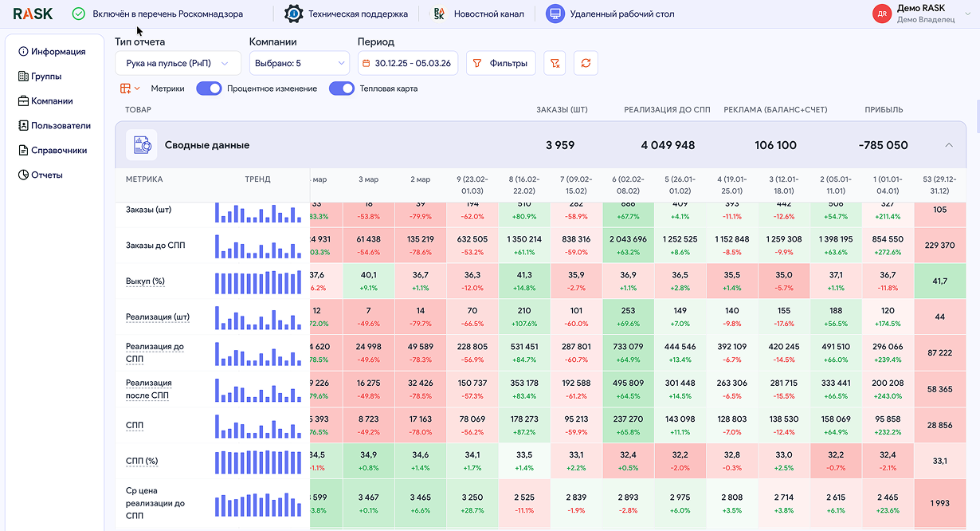Open Техническая поддержка gear icon
Screen dimensions: 980x531
(x=294, y=14)
